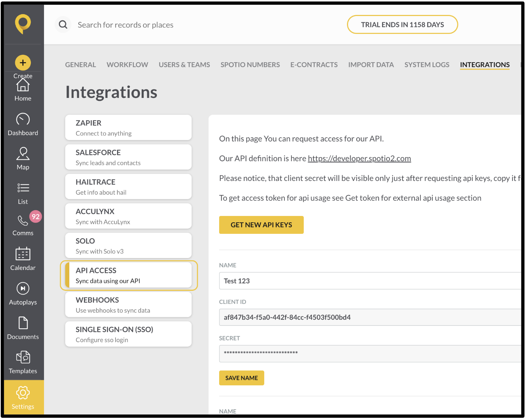
Task: Open the Users & Teams tab
Action: tap(184, 65)
